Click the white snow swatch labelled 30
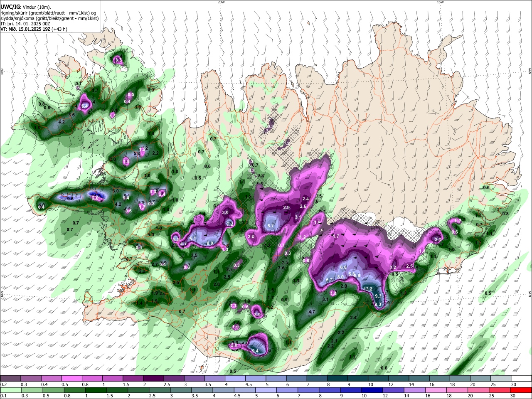532x399 pixels. [522, 378]
